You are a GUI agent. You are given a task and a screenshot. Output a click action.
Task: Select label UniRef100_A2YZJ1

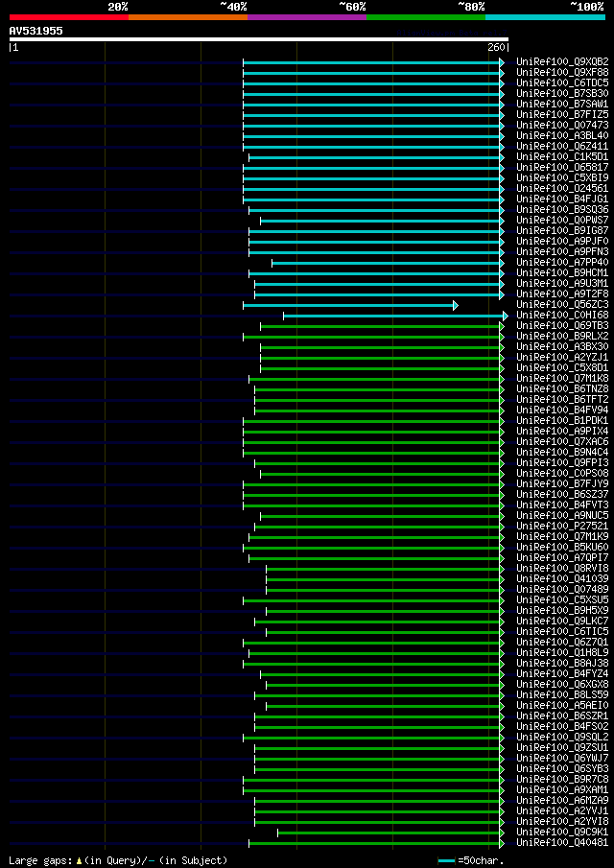click(x=562, y=358)
